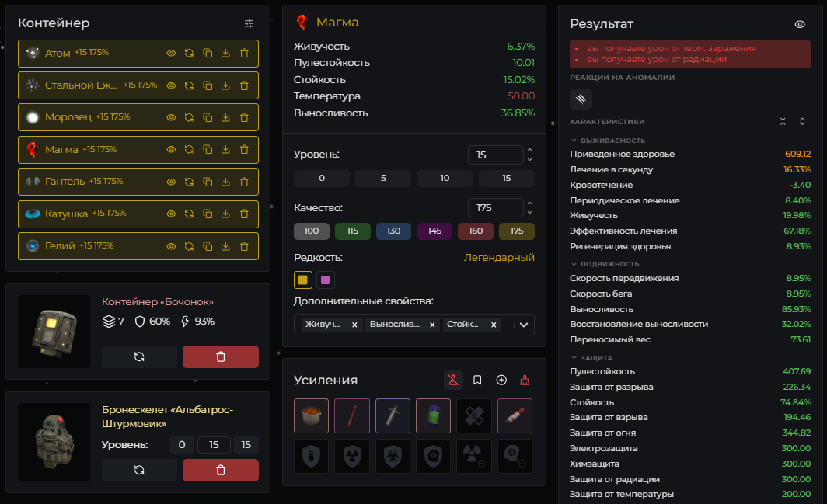
Task: Set Магма level with the 5 preset button
Action: click(383, 178)
